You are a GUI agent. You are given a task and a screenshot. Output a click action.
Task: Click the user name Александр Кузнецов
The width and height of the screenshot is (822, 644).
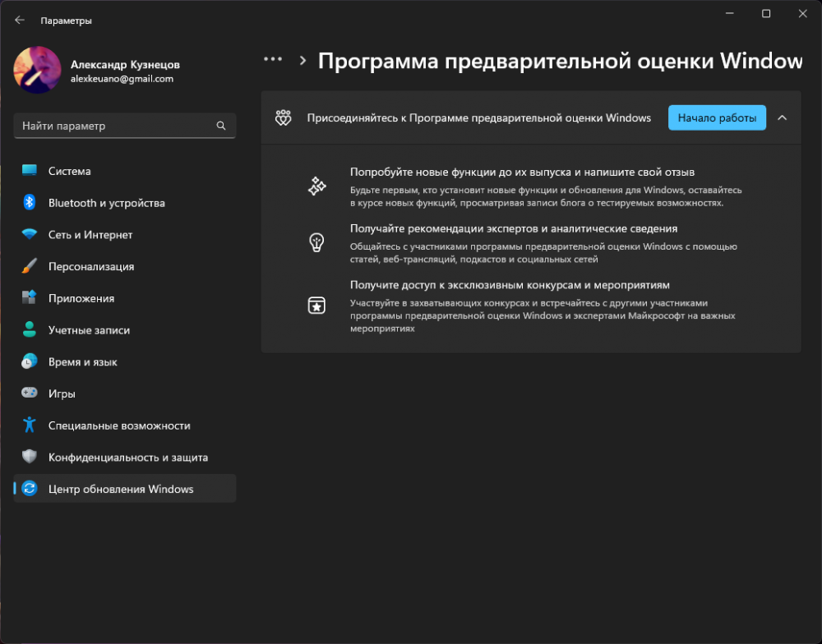click(125, 64)
